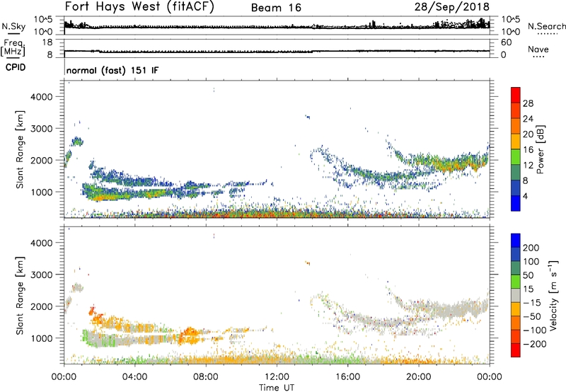Click the 'Velocity [m s-1]' colorbar label
This screenshot has height=392, width=566.
click(x=553, y=295)
